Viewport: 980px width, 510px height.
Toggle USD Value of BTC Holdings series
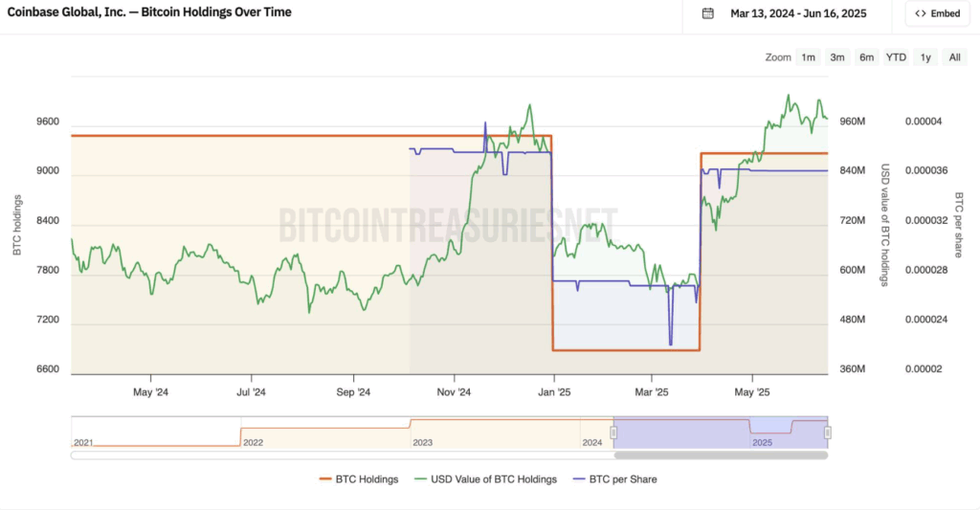tap(485, 479)
